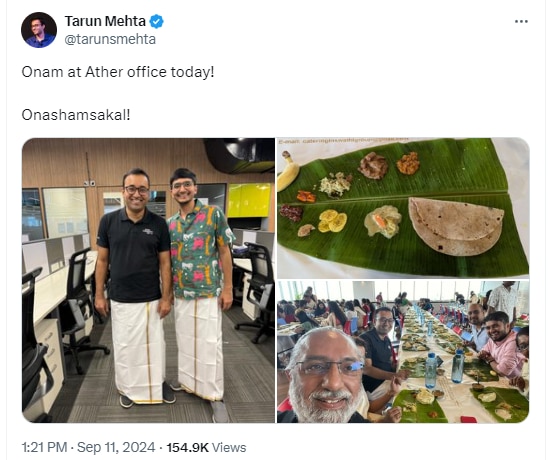Click the tweet text 'Onam at Ather office today!'
The height and width of the screenshot is (460, 548).
pos(118,72)
